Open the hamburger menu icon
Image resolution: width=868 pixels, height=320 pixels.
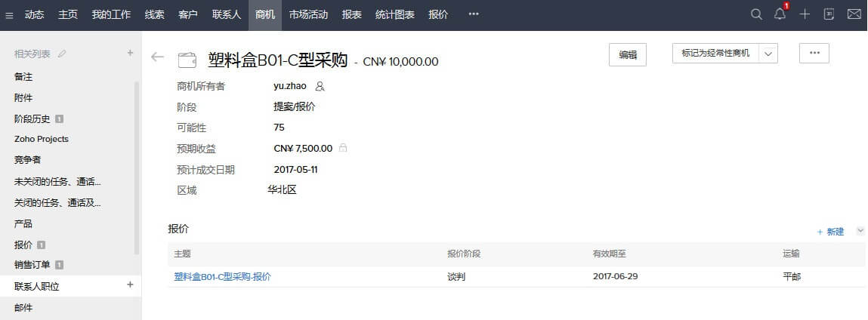coord(9,16)
